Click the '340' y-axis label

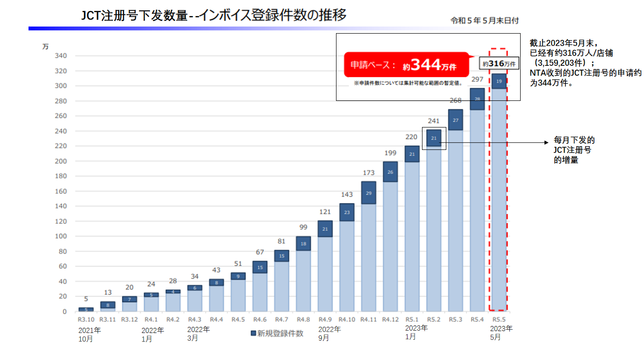(x=61, y=56)
